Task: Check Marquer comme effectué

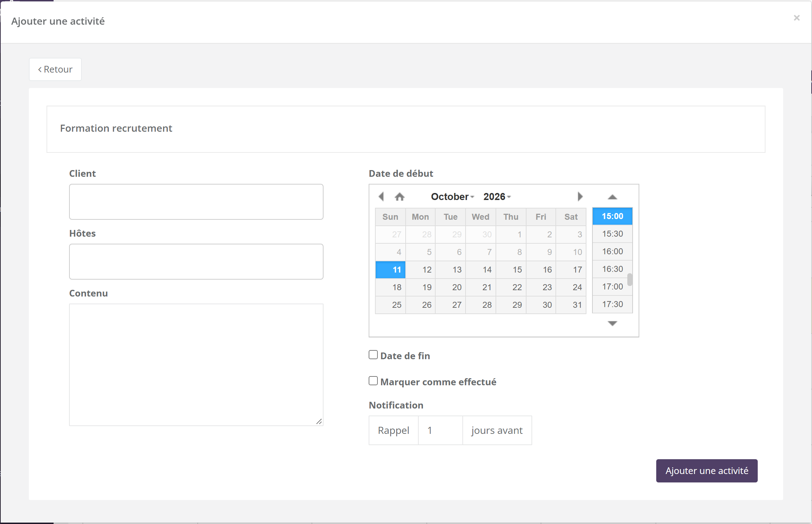Action: click(x=373, y=381)
